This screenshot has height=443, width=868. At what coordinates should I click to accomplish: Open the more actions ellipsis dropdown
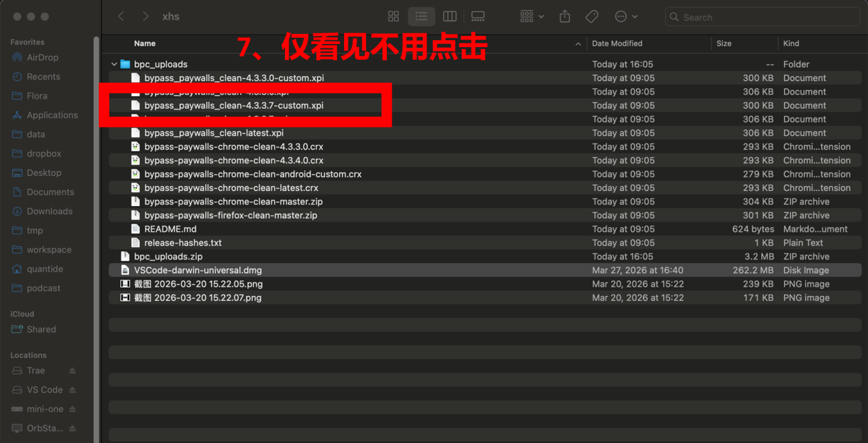(x=623, y=16)
